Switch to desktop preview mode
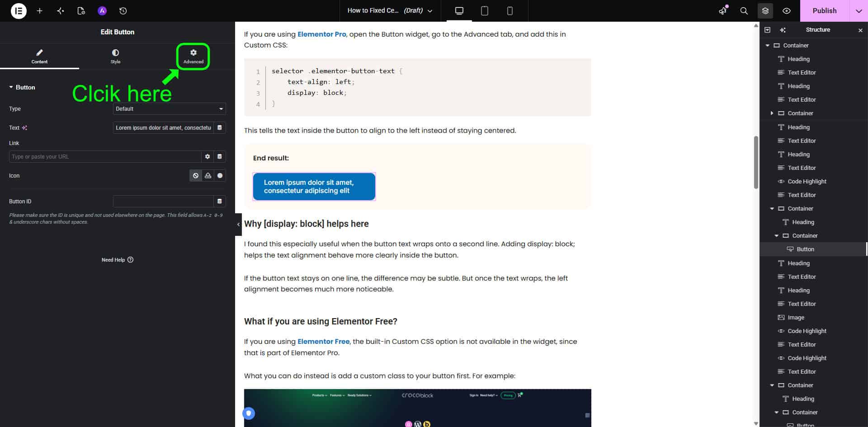This screenshot has width=868, height=427. coord(459,11)
